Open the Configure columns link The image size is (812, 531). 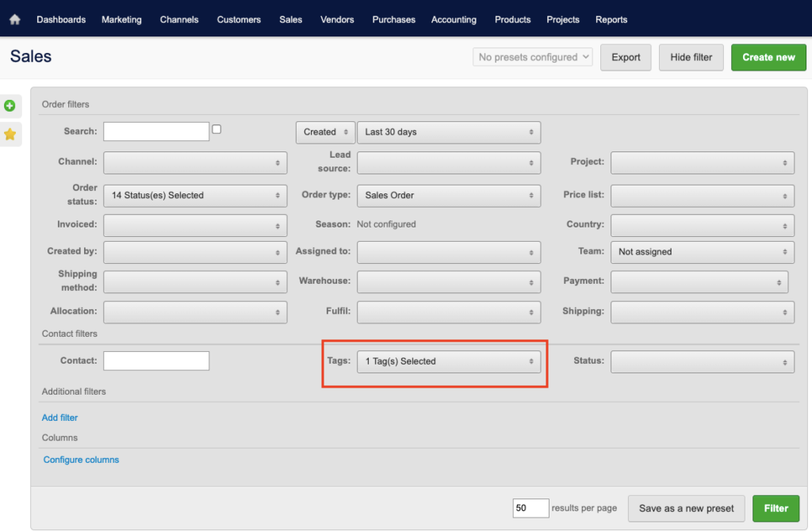click(81, 460)
